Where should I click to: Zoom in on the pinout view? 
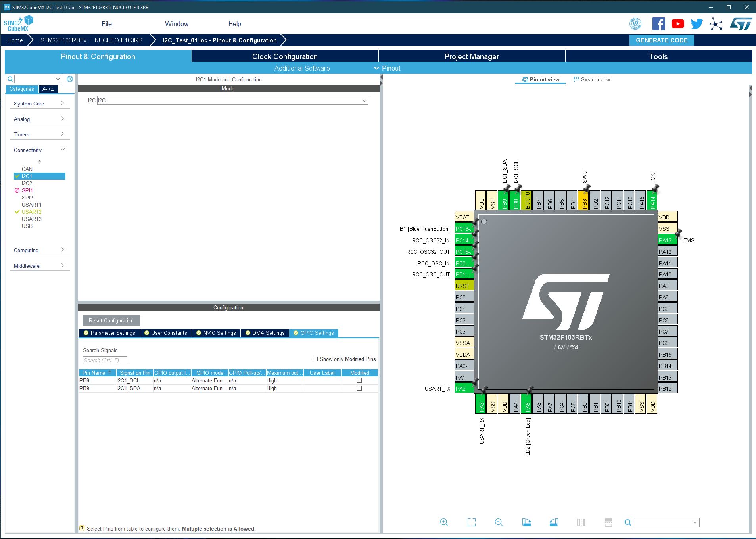pos(444,522)
